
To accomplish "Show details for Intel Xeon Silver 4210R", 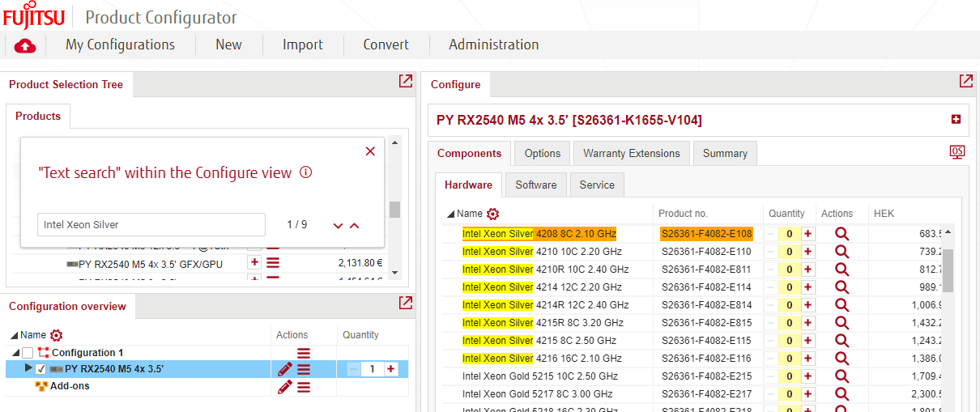I will coord(842,270).
